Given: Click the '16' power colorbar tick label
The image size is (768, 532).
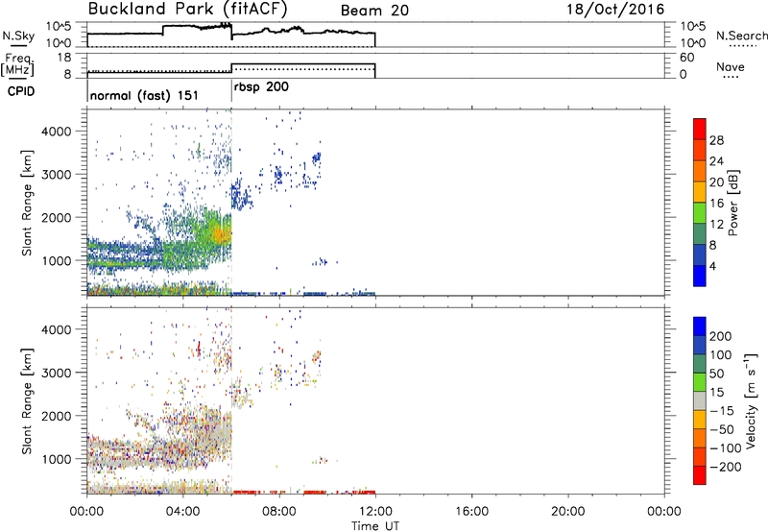Looking at the screenshot, I should [716, 204].
